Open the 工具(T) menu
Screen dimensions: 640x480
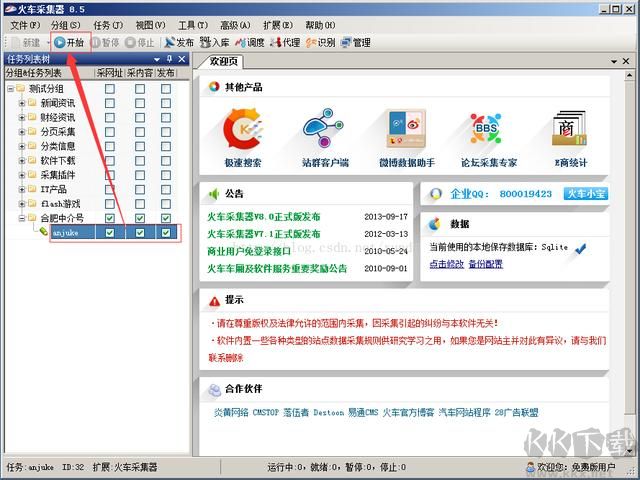(193, 25)
